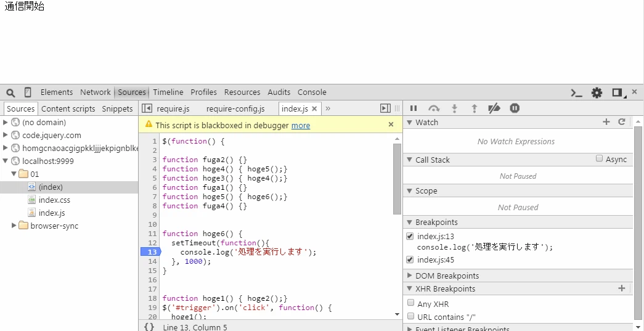Step into next function call icon
The image size is (644, 331).
point(454,108)
